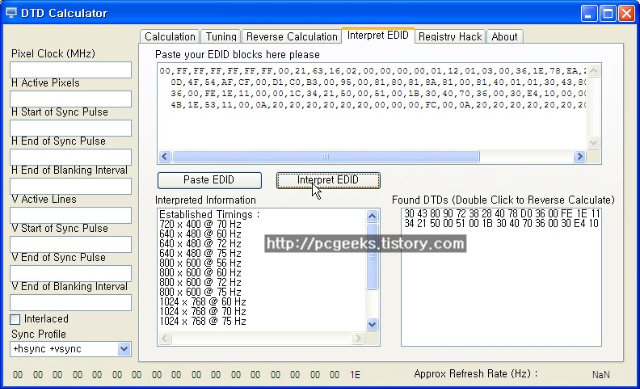Viewport: 640px width, 389px height.
Task: Click the H Active Pixels input field
Action: tap(71, 99)
